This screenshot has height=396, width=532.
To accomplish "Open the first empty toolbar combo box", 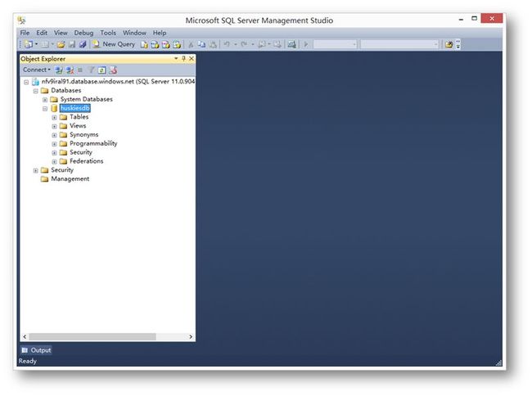I will (335, 44).
